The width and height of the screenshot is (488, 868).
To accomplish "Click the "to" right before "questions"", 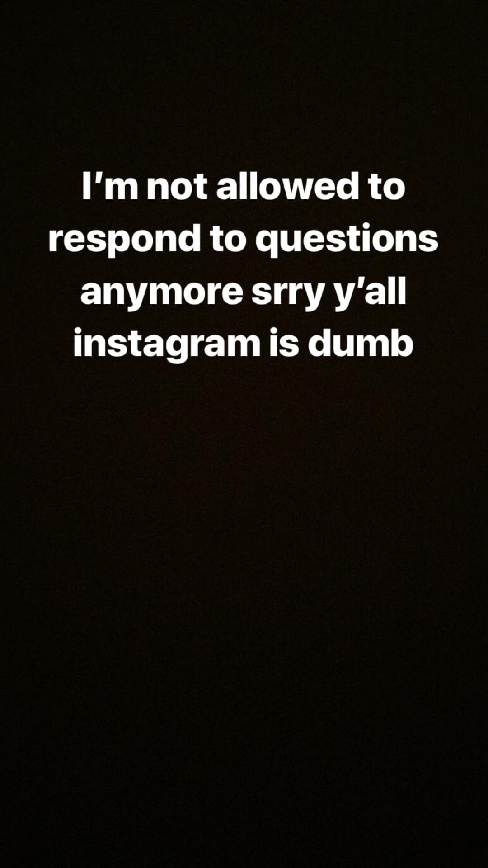I will point(227,241).
